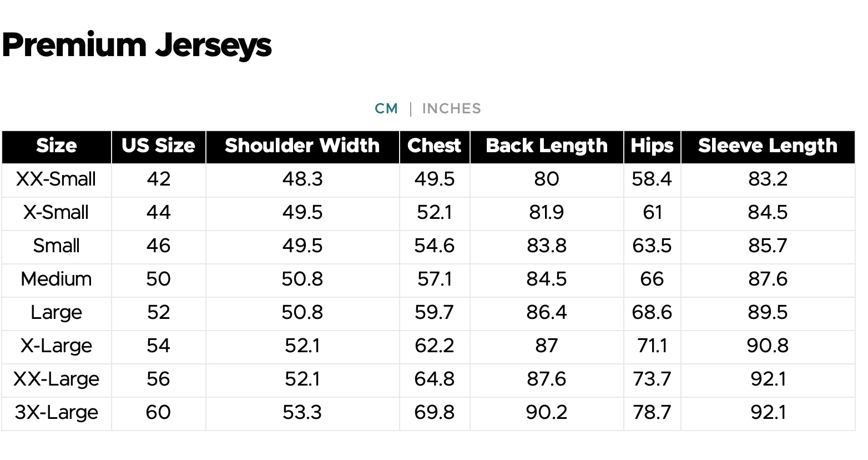Select the 3X-Large size row label
The height and width of the screenshot is (460, 868).
point(56,413)
